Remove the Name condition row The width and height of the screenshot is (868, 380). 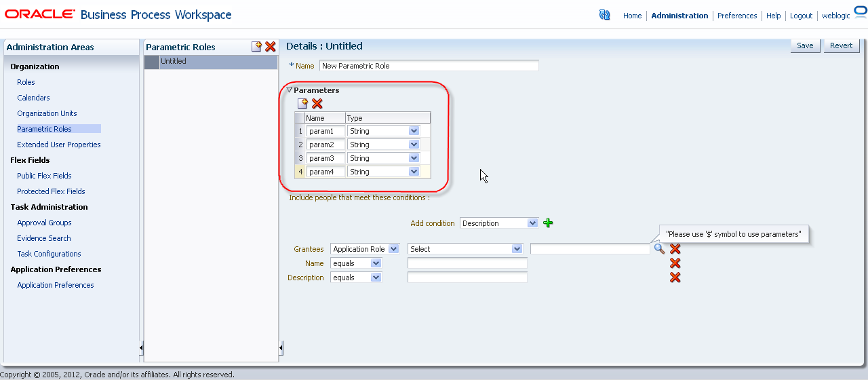675,263
